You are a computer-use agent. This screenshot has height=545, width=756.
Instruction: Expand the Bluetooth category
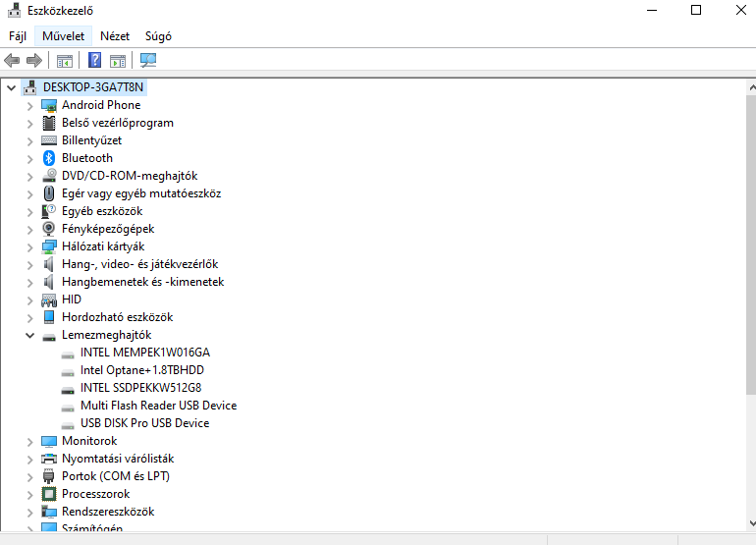click(29, 159)
